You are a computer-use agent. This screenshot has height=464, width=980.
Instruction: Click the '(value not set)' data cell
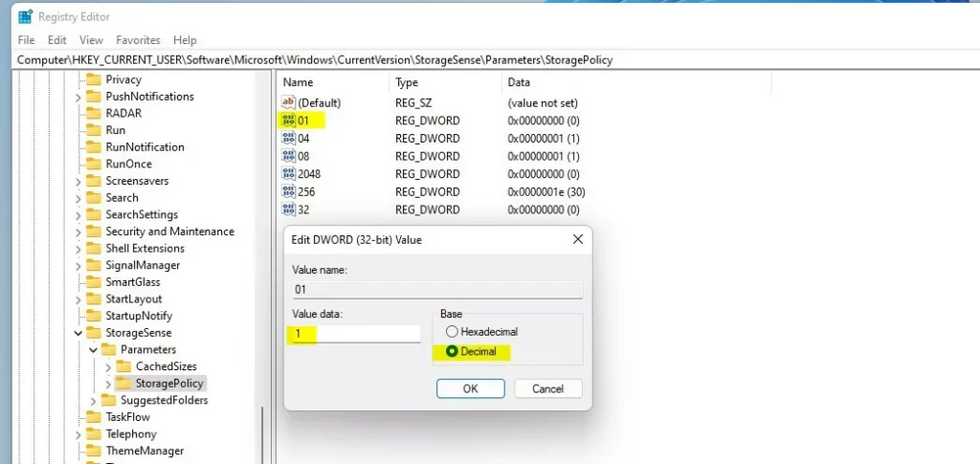[x=543, y=103]
